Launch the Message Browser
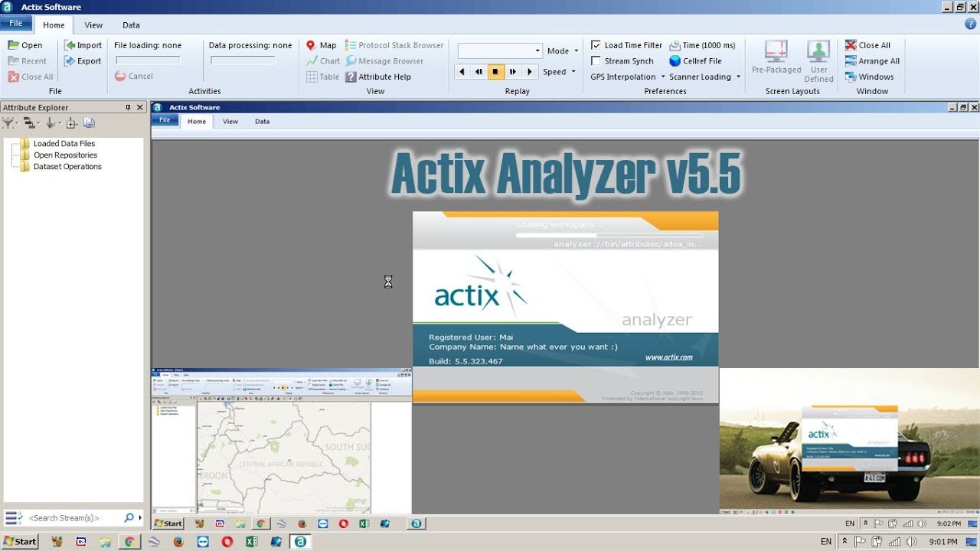This screenshot has width=980, height=551. (x=384, y=61)
